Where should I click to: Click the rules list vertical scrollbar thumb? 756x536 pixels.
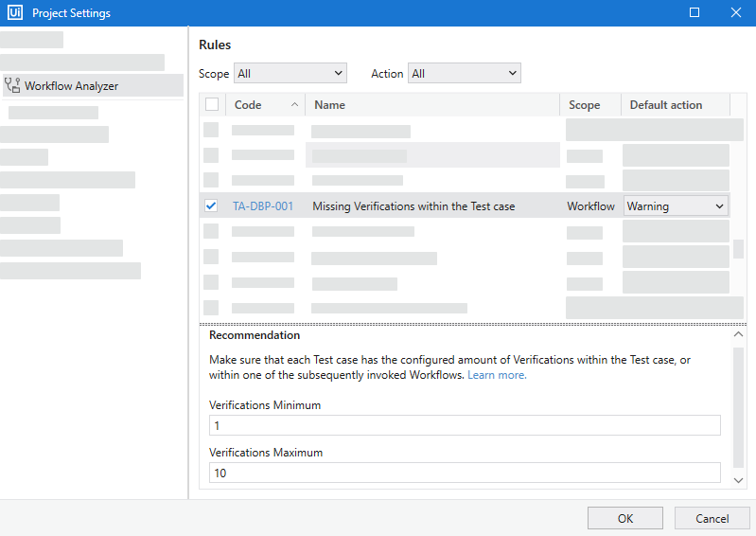coord(738,250)
